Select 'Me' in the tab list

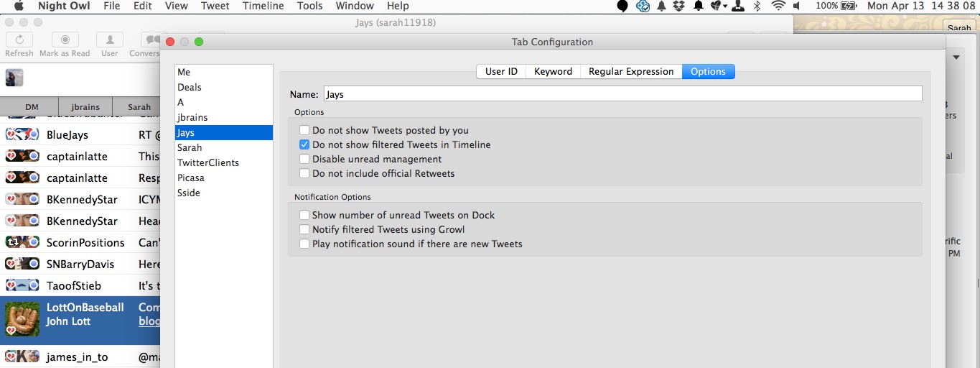224,72
